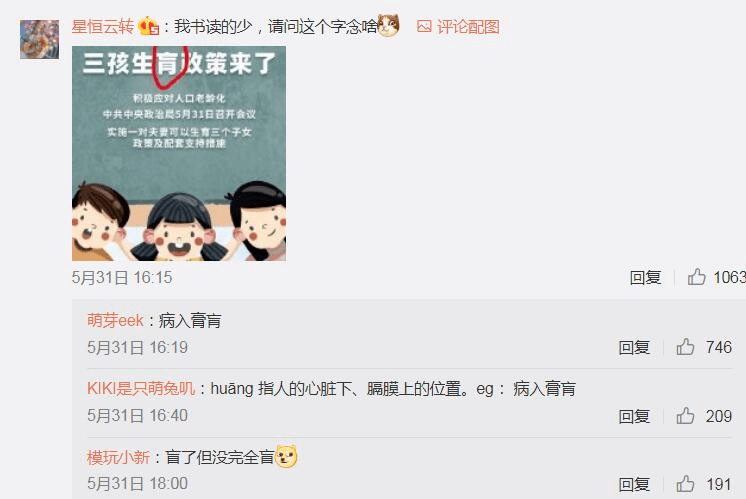Open the profile avatar of 星恒云转

click(39, 39)
